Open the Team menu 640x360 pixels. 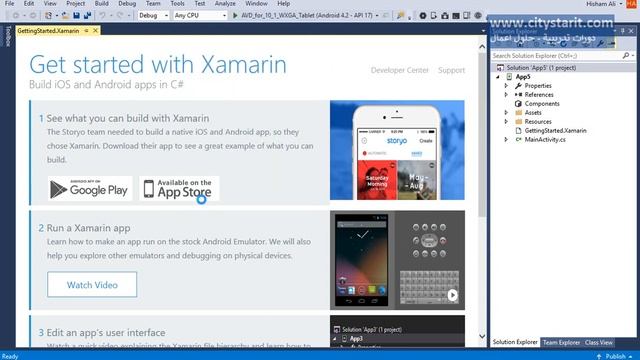(153, 4)
